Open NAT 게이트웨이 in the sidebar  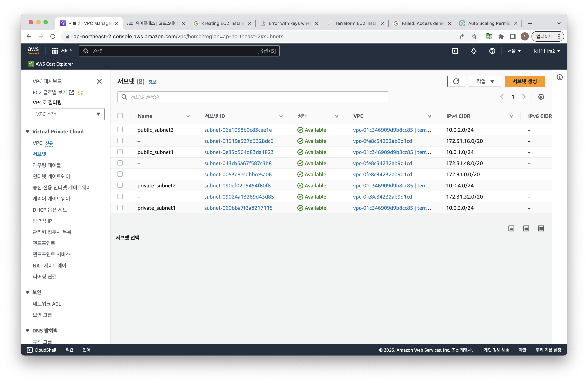(49, 265)
